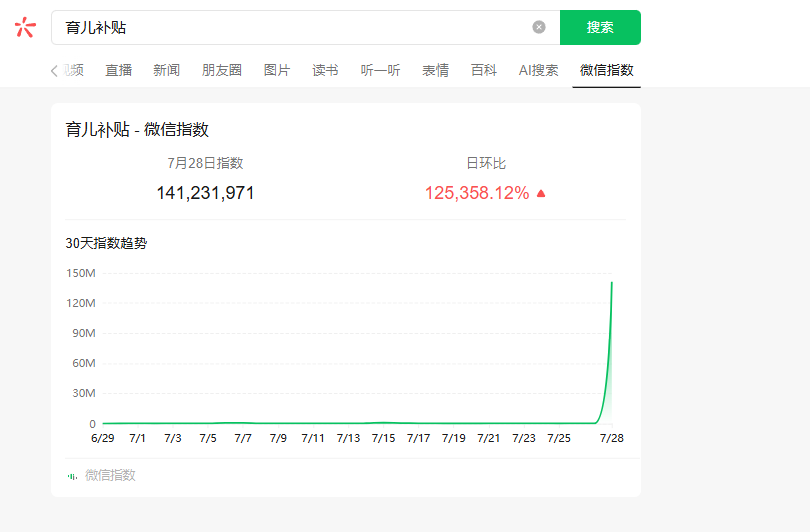Click the peak of the green trend line

(x=612, y=283)
